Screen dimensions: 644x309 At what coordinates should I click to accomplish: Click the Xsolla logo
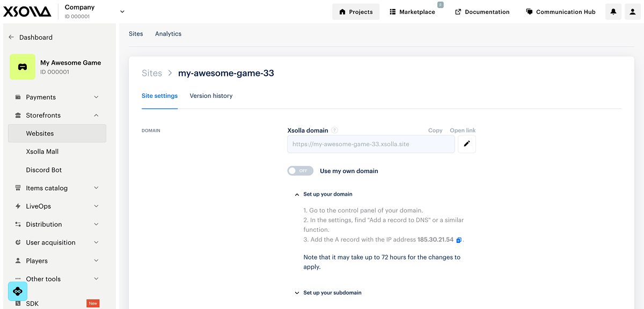click(x=27, y=12)
